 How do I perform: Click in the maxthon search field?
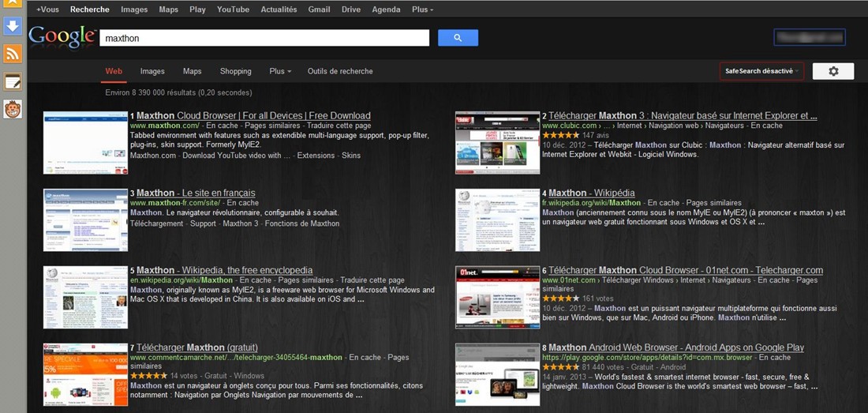click(x=264, y=38)
